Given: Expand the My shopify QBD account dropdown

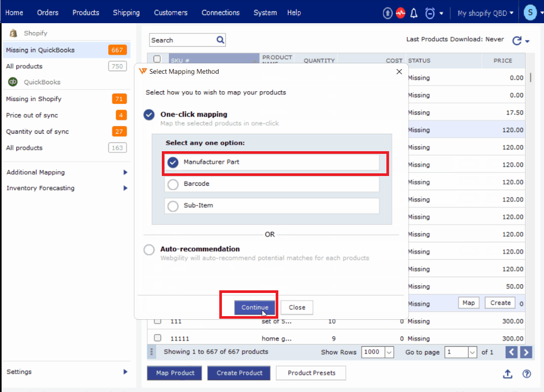Looking at the screenshot, I should (x=485, y=13).
